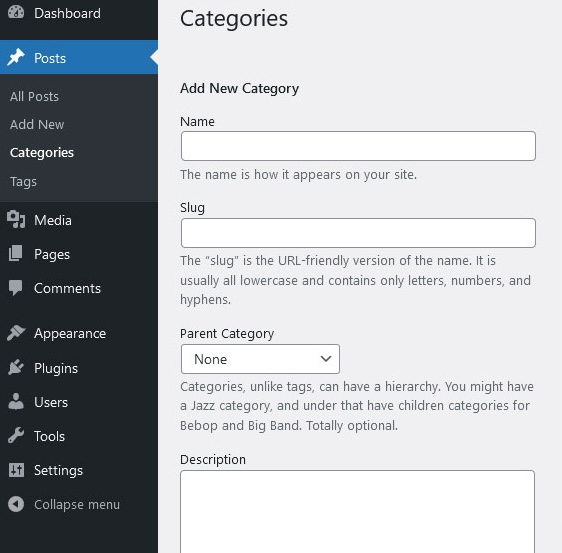The height and width of the screenshot is (553, 562).
Task: Go to All Posts submenu
Action: coord(34,96)
